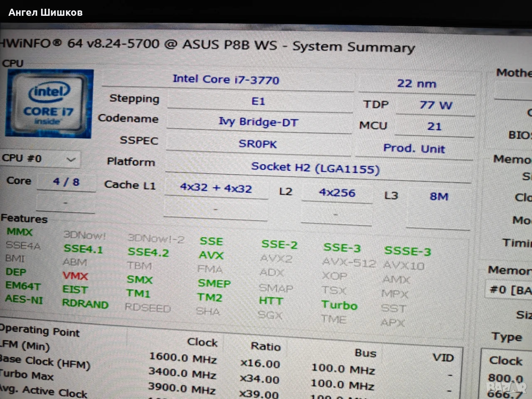Click the greyed-out 3DNow!-2 feature
This screenshot has width=532, height=399.
[x=156, y=239]
